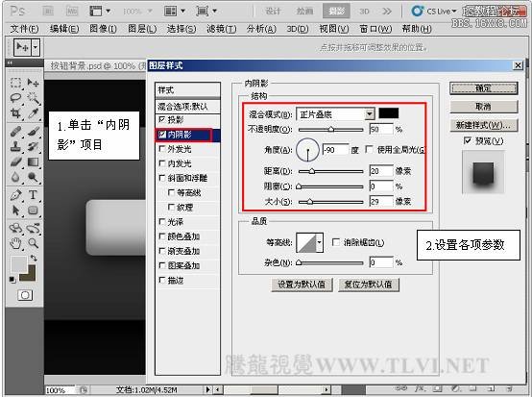Select the Lasso tool
The image size is (532, 397).
point(15,98)
